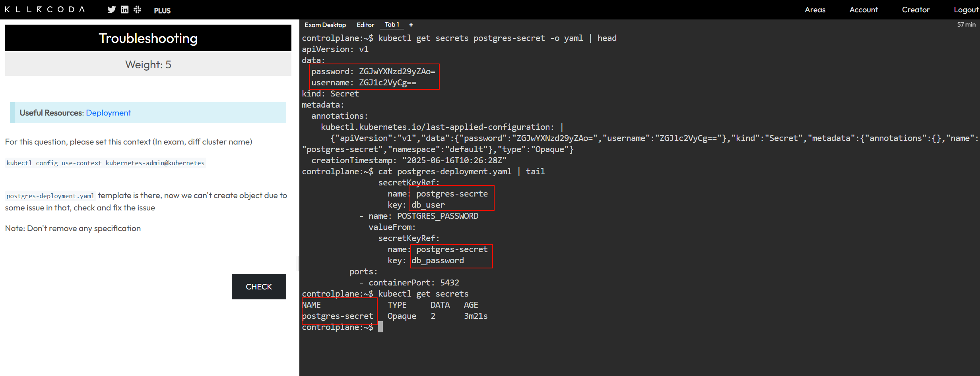Image resolution: width=980 pixels, height=376 pixels.
Task: Open the Account menu
Action: tap(864, 10)
